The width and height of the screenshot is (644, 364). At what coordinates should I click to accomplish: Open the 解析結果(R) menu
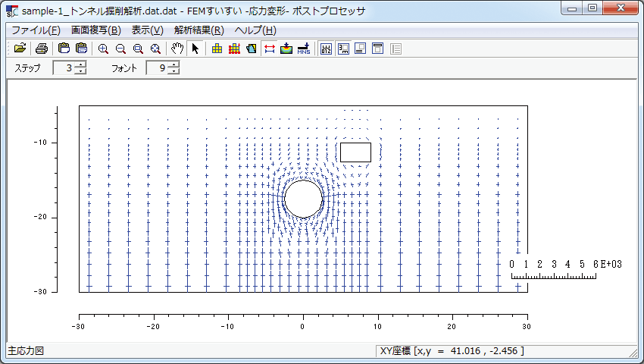tap(199, 30)
